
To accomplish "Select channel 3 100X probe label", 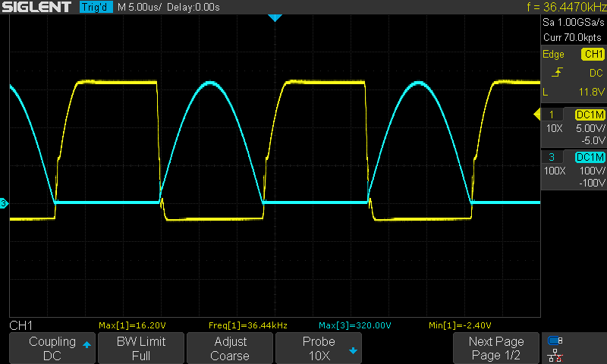I will tap(555, 171).
